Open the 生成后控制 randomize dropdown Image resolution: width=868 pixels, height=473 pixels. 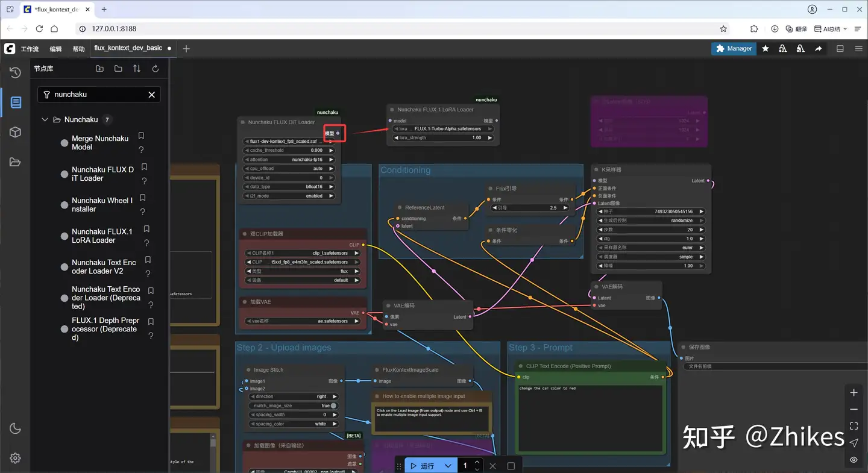(651, 221)
